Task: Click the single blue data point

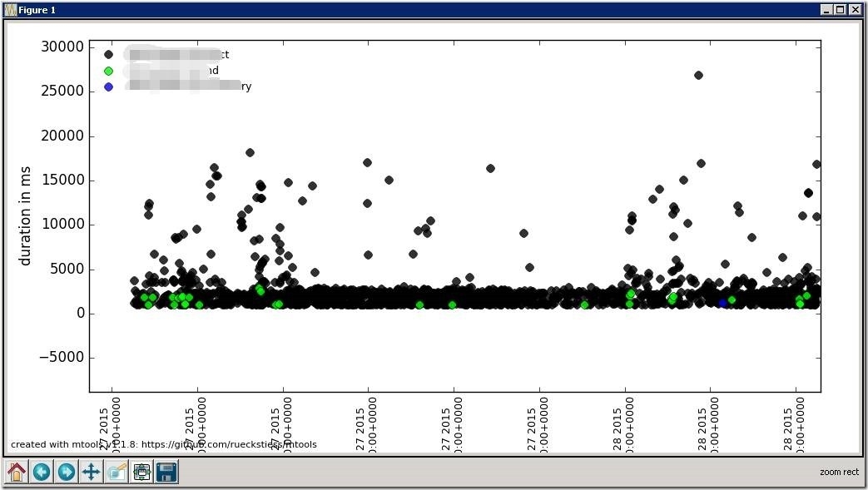Action: coord(722,303)
